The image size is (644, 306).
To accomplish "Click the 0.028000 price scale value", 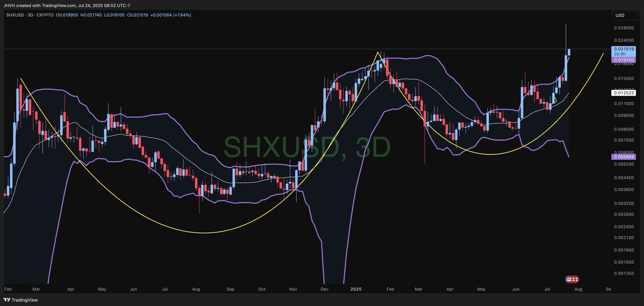I will point(624,28).
